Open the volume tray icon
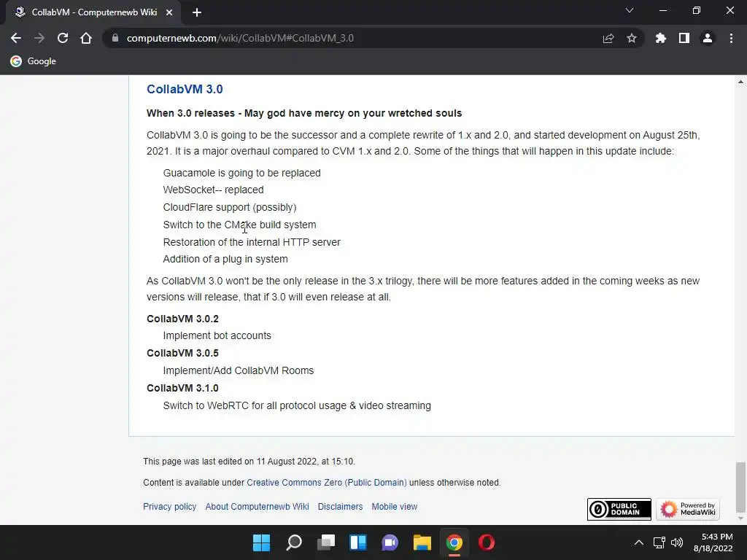This screenshot has height=560, width=747. tap(677, 542)
